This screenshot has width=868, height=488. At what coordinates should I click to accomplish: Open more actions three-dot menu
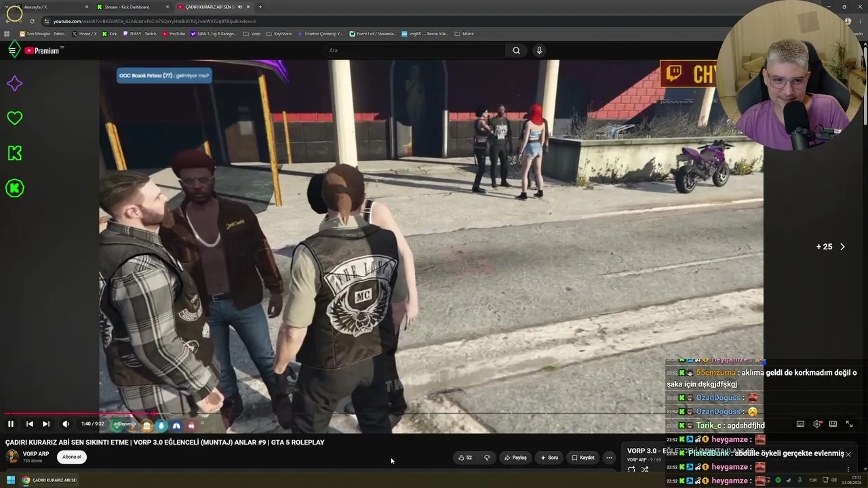coord(609,457)
